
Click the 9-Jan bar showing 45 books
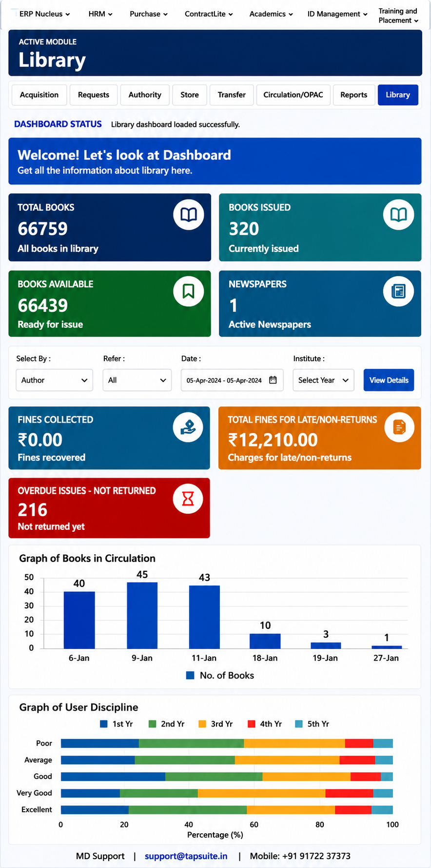pos(142,615)
